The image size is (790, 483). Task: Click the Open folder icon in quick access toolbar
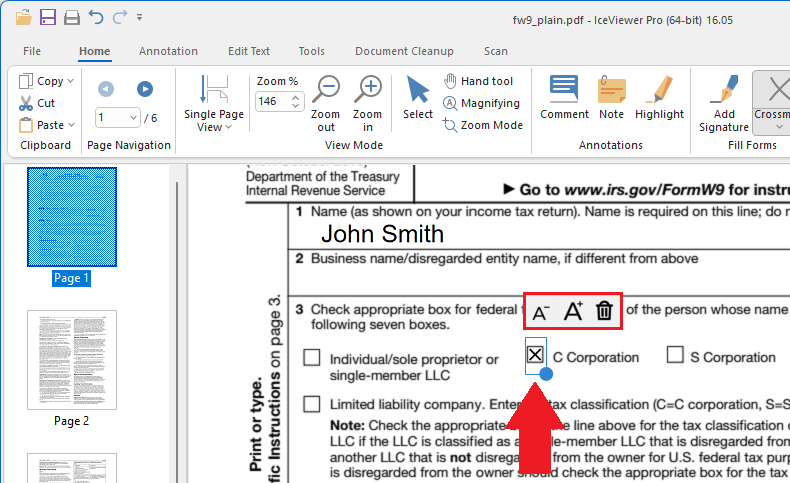pos(23,18)
